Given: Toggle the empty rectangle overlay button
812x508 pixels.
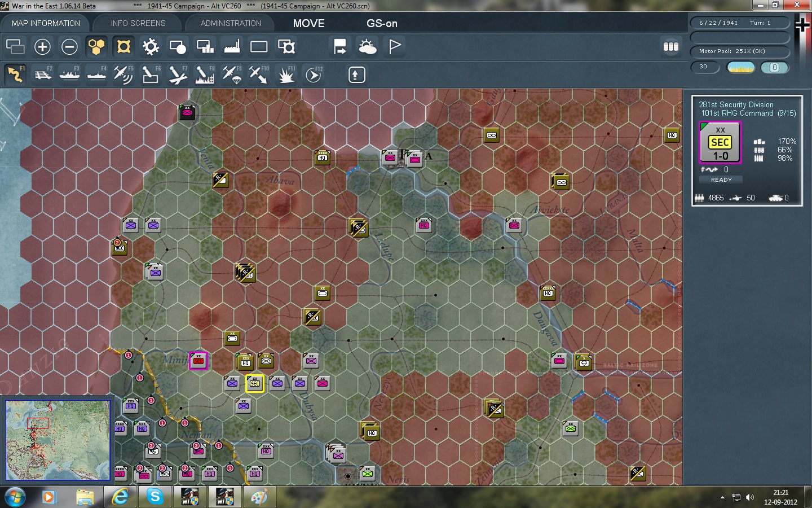Looking at the screenshot, I should 259,46.
